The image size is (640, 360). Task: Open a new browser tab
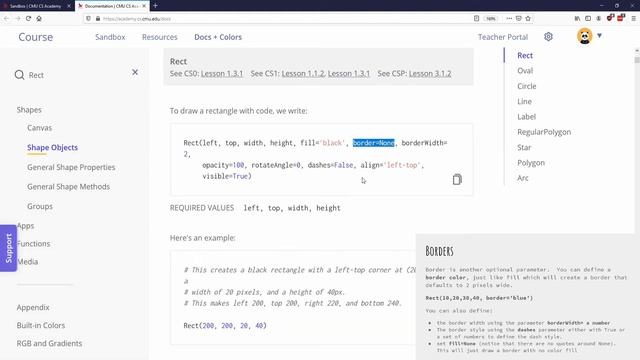point(155,6)
